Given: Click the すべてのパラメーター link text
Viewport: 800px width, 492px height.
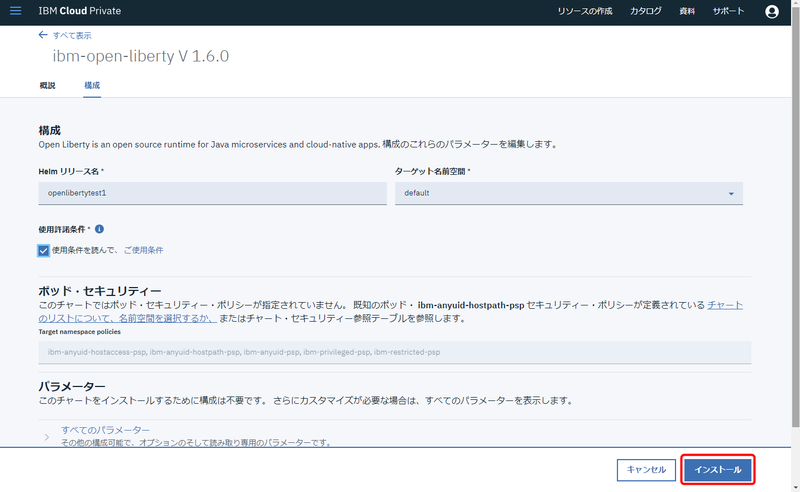Looking at the screenshot, I should click(105, 430).
